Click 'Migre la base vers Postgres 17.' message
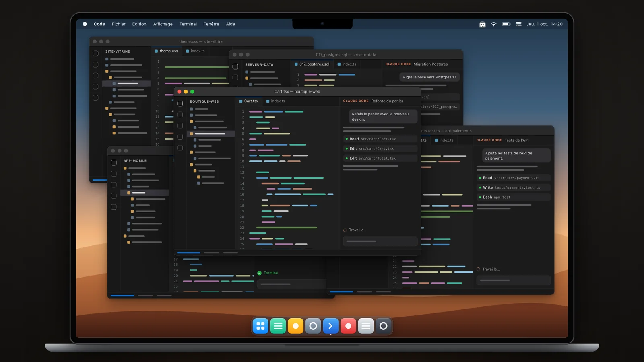644x362 pixels. (429, 77)
